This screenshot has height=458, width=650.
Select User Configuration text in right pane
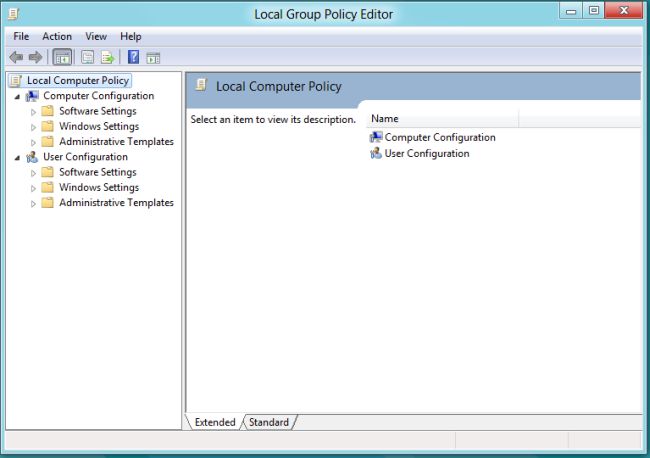[x=427, y=153]
